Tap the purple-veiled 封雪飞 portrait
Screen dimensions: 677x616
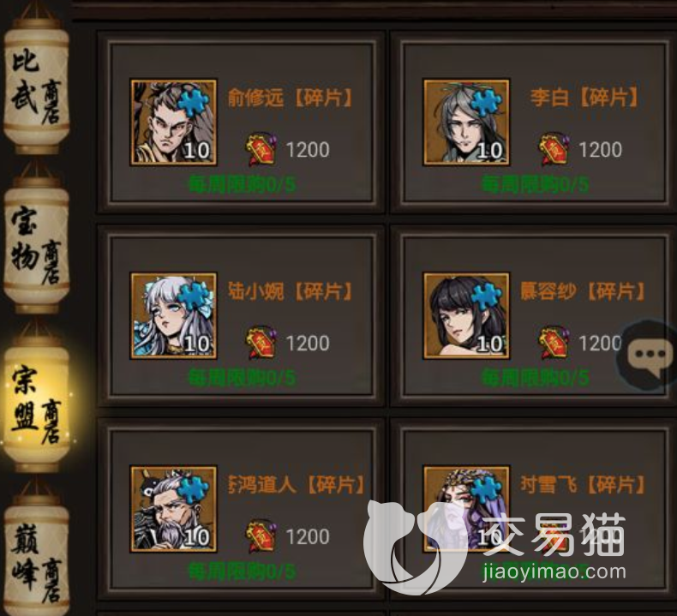(466, 509)
